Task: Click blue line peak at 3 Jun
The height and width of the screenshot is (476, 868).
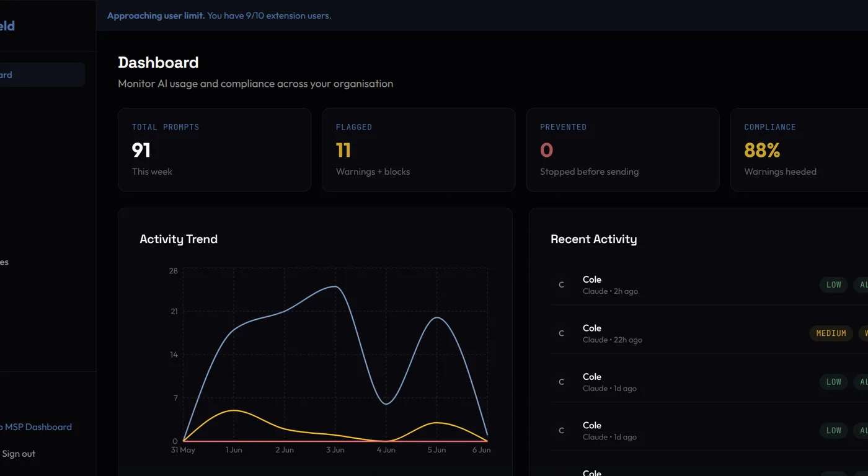Action: (335, 286)
